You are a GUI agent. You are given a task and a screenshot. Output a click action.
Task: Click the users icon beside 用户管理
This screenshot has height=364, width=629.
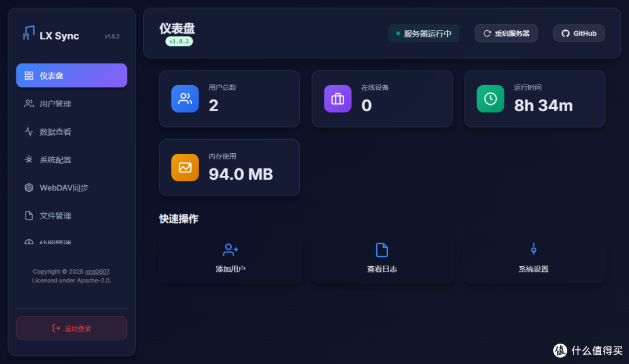pyautogui.click(x=29, y=104)
